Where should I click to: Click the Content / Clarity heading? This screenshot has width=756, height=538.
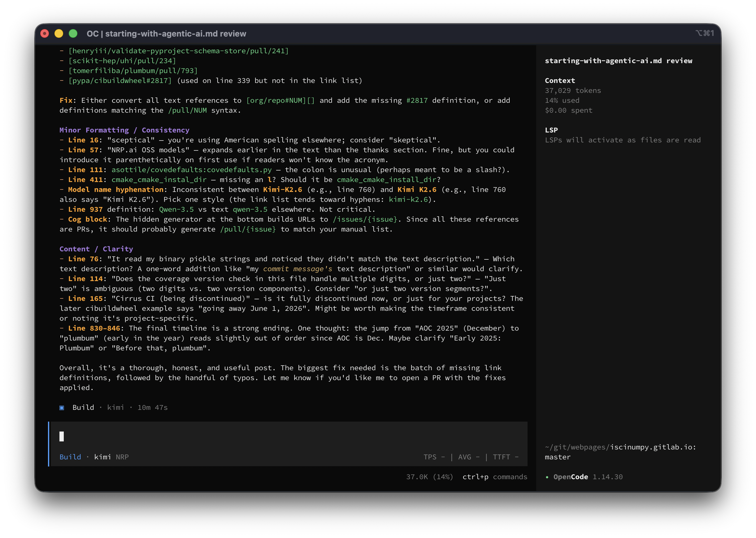pyautogui.click(x=96, y=249)
